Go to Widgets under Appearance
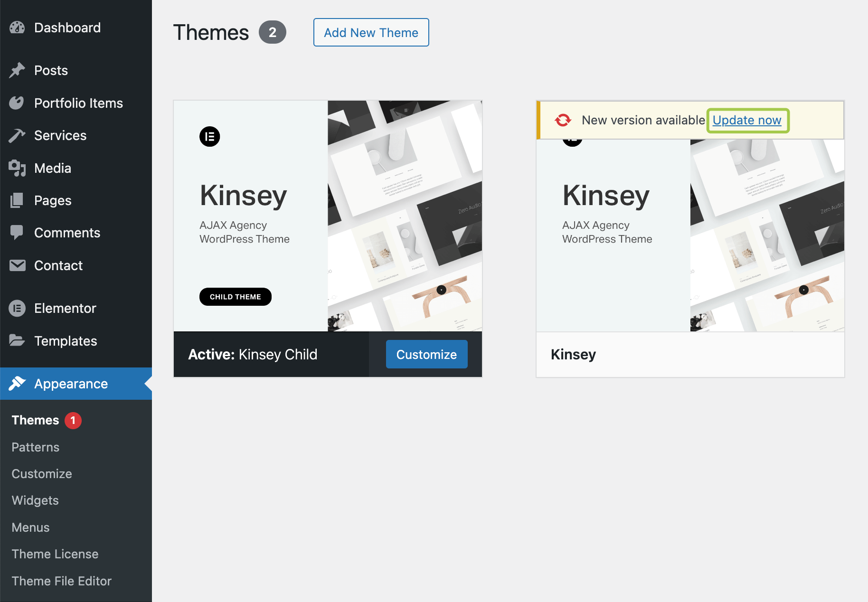The width and height of the screenshot is (868, 602). 35,500
